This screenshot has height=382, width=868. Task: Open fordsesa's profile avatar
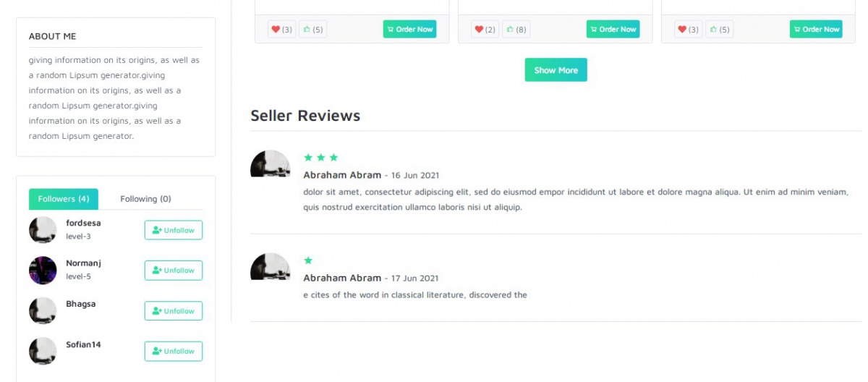point(43,230)
